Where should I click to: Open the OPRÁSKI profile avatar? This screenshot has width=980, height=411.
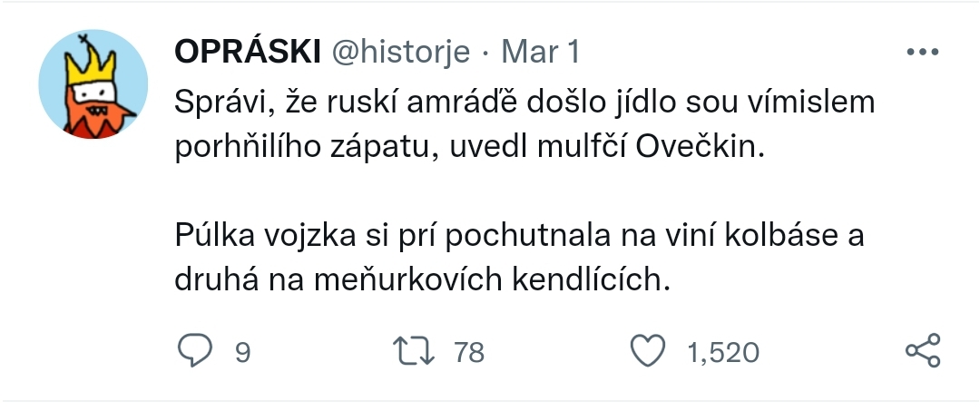(x=93, y=84)
